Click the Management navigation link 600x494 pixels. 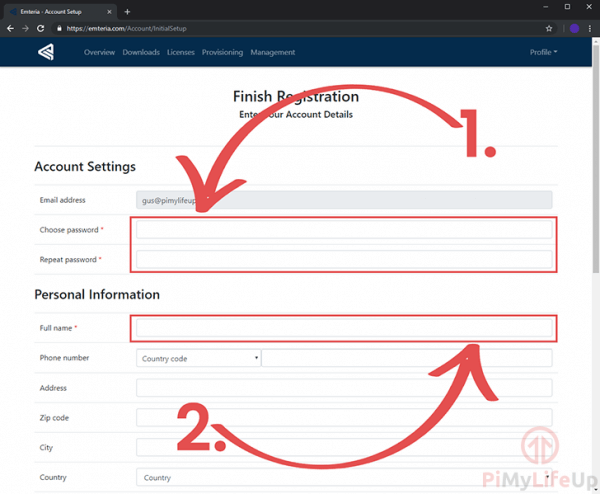272,52
